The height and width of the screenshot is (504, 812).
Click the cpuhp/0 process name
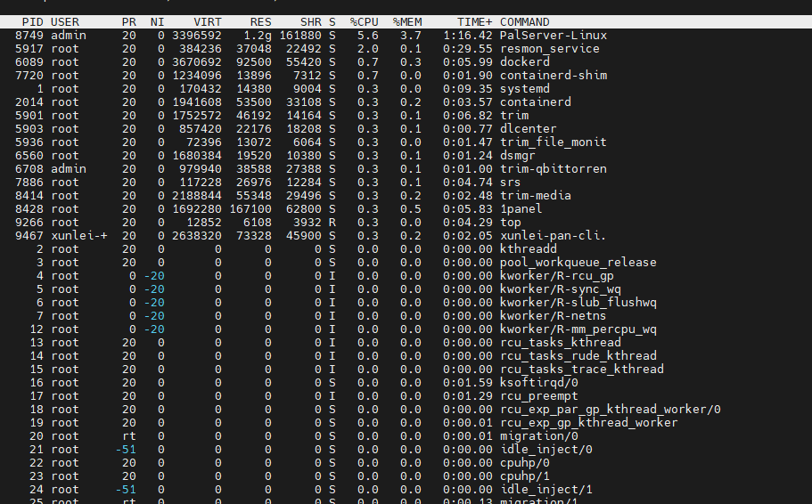point(525,464)
